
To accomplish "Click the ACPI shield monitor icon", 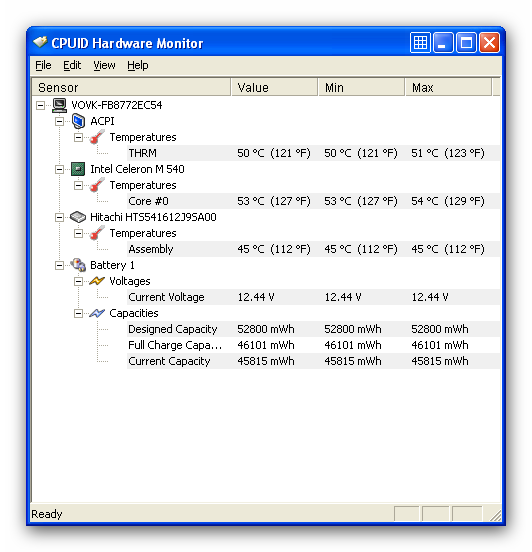I will [78, 121].
